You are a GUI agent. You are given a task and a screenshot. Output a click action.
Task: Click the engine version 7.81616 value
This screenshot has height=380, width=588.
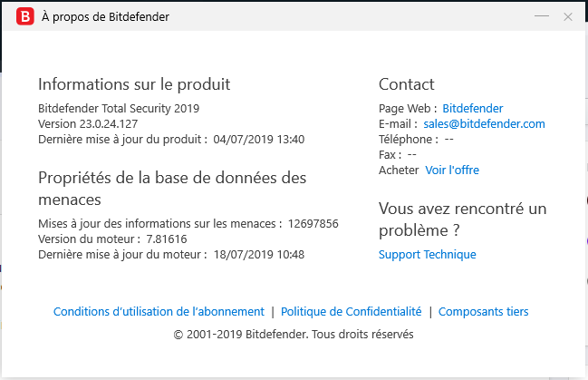coord(167,239)
